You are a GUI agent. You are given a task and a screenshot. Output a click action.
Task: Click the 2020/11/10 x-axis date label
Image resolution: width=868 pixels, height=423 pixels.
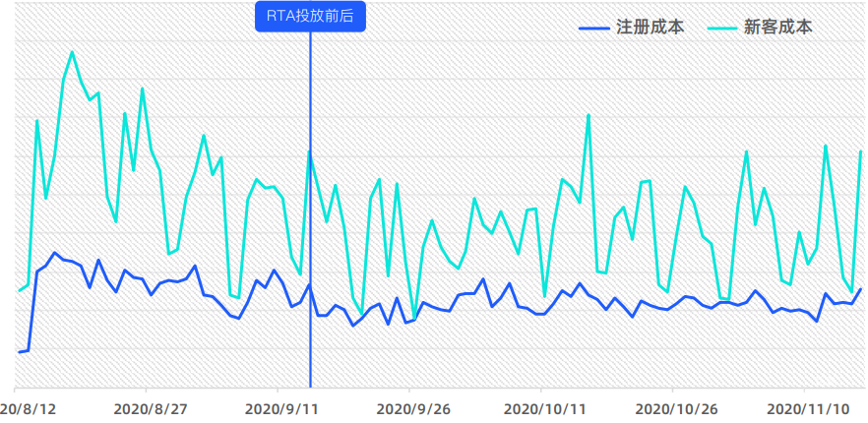tap(808, 409)
